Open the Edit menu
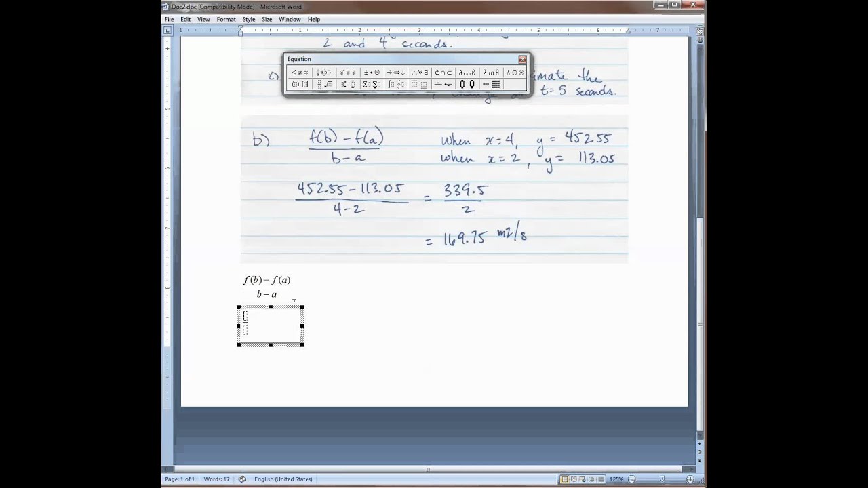Screen dimensions: 868x488 (x=185, y=19)
